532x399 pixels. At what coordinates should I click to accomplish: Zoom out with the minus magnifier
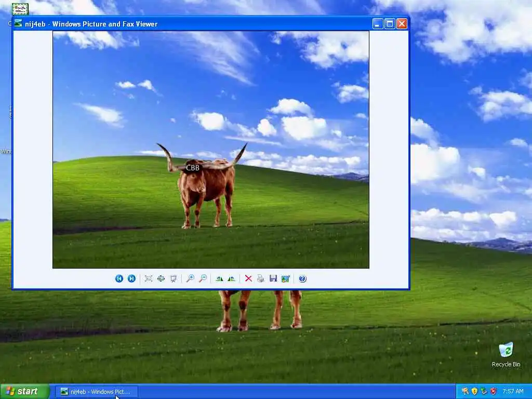[x=203, y=278]
